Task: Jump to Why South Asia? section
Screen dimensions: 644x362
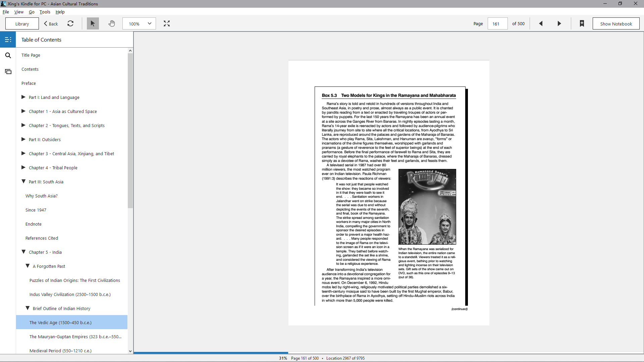Action: (42, 196)
